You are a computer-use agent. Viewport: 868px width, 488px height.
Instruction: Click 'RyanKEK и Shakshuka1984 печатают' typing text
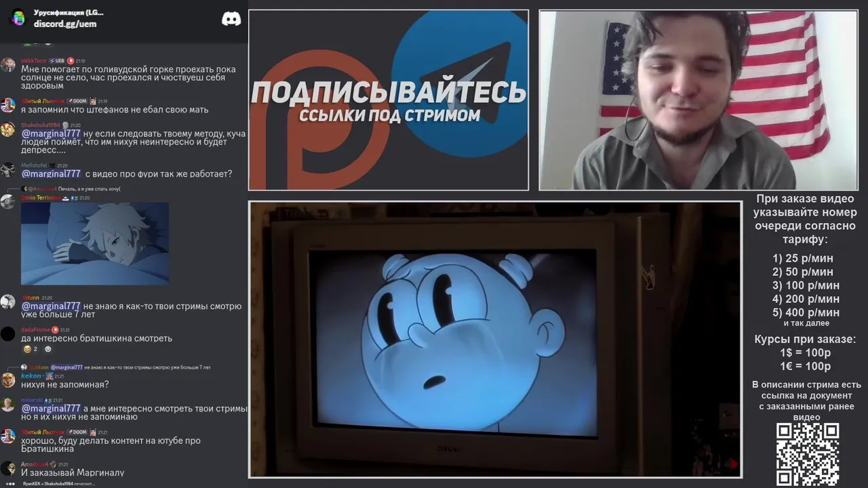[x=58, y=484]
